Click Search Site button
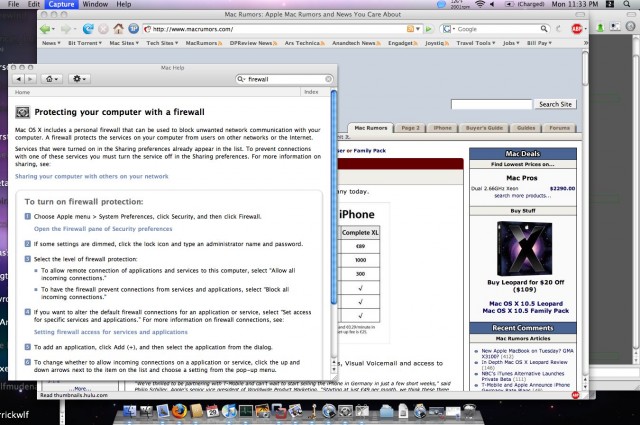The width and height of the screenshot is (640, 425). coord(555,104)
